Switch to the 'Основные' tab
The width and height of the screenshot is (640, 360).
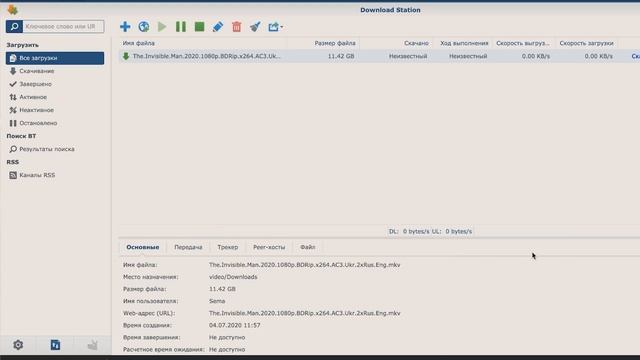pos(143,247)
